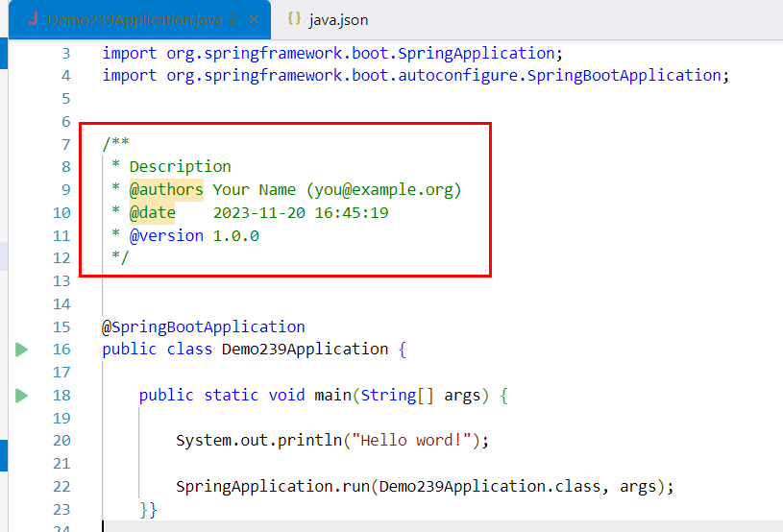783x532 pixels.
Task: Click line number 20 in the gutter
Action: [61, 441]
